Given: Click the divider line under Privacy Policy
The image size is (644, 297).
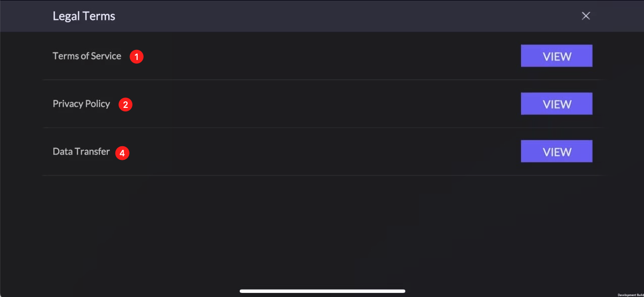Looking at the screenshot, I should (x=323, y=128).
